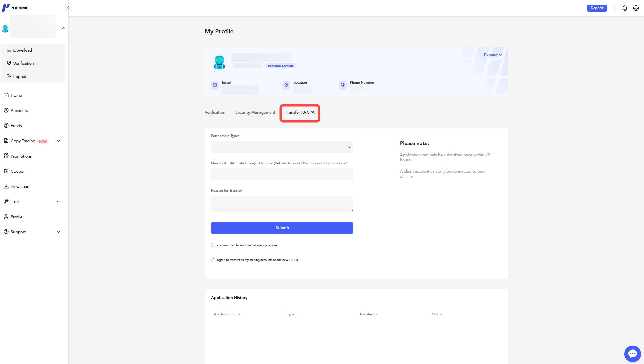The image size is (644, 364).
Task: Switch to the Verification tab
Action: point(215,112)
